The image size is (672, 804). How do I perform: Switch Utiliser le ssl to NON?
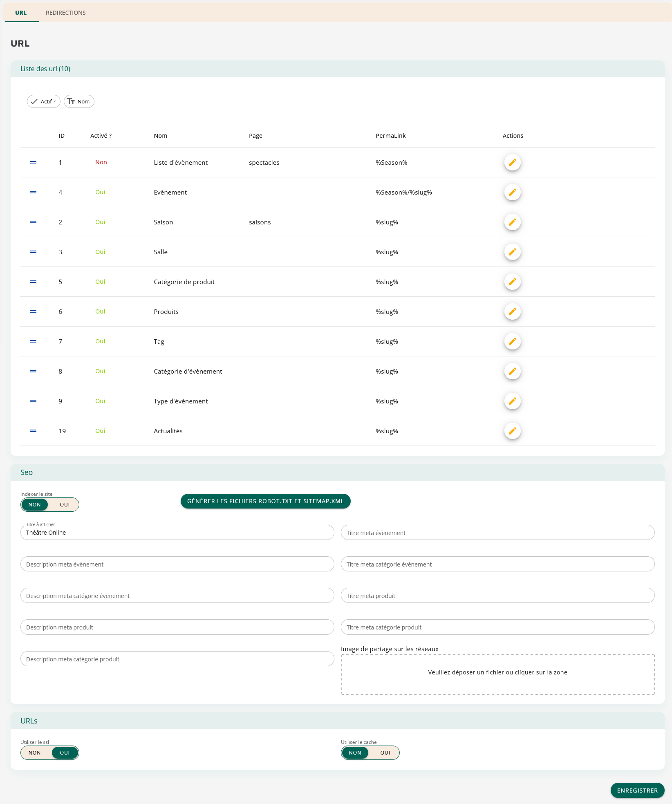click(x=35, y=753)
